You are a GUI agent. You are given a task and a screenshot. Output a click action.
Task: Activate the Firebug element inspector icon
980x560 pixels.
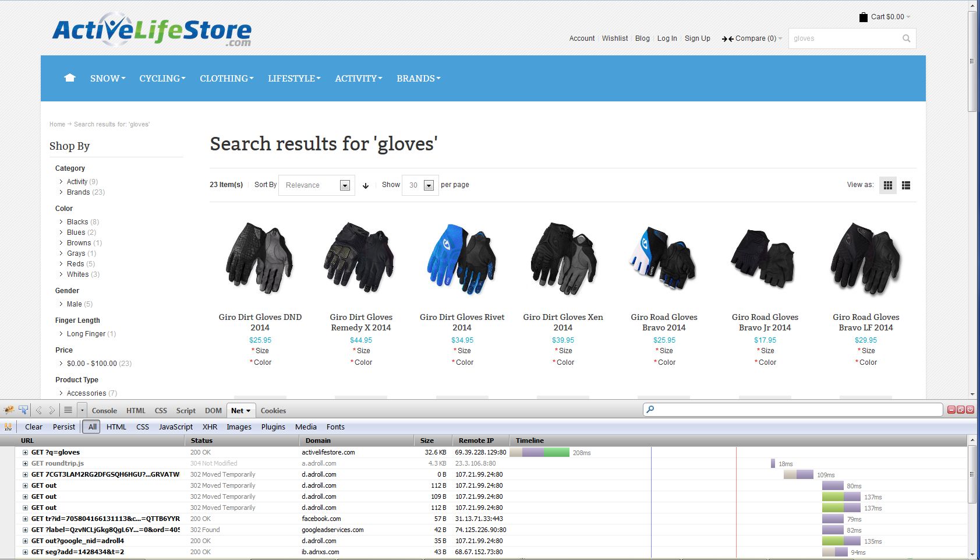point(23,410)
